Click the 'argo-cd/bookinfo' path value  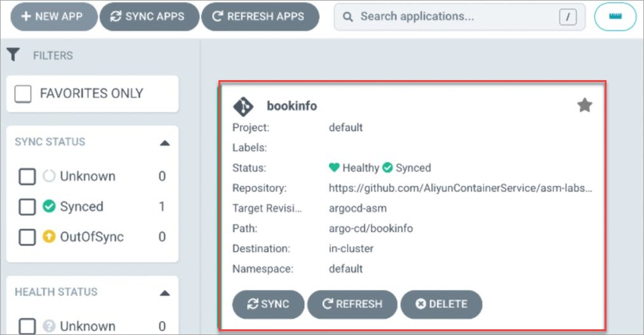pyautogui.click(x=371, y=229)
